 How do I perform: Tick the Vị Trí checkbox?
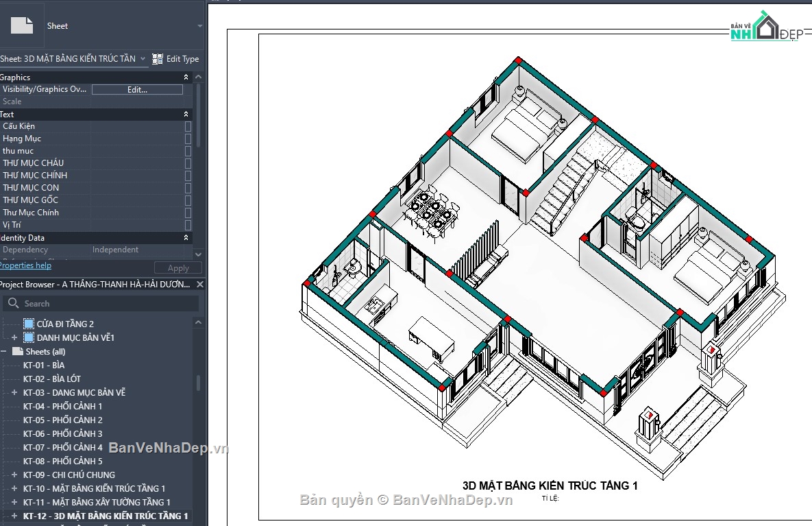pyautogui.click(x=188, y=225)
